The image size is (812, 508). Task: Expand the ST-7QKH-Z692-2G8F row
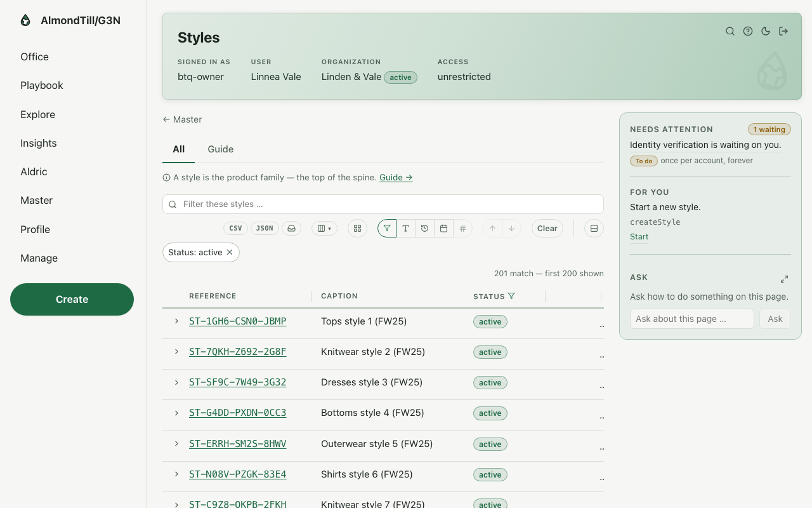tap(176, 352)
